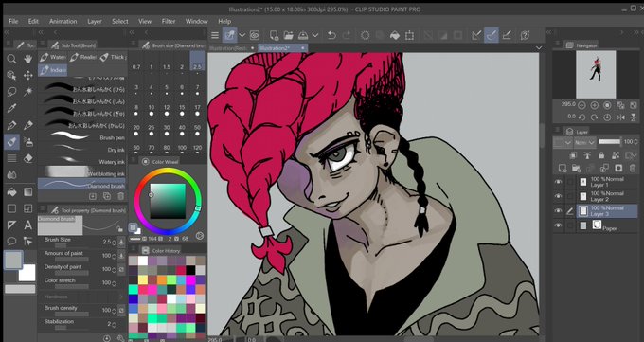This screenshot has width=644, height=342.
Task: Open the Filter menu
Action: coord(169,22)
